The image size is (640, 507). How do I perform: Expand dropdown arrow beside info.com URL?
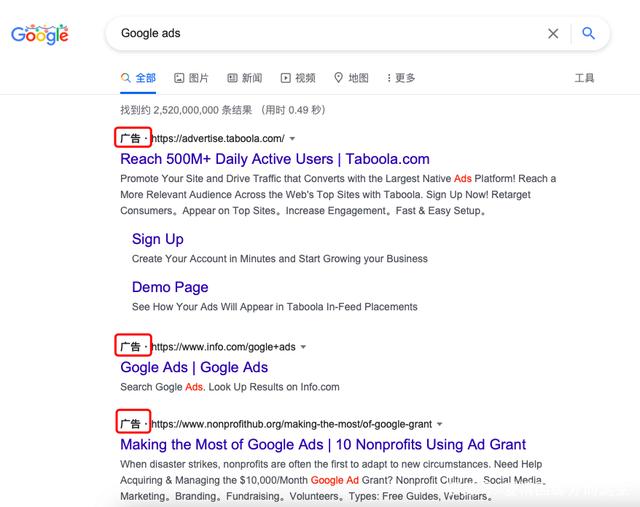(x=303, y=347)
